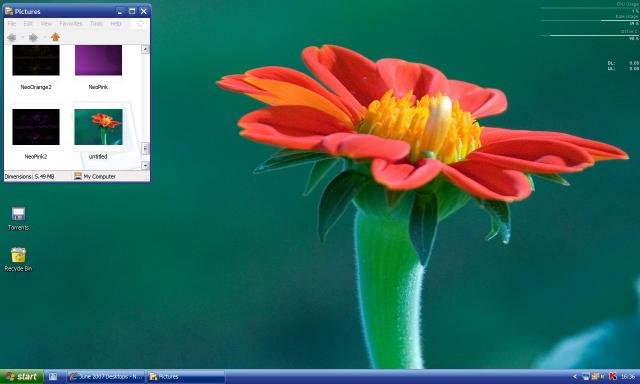This screenshot has width=640, height=384.
Task: Click the taskbar clock showing 16:36
Action: [628, 376]
